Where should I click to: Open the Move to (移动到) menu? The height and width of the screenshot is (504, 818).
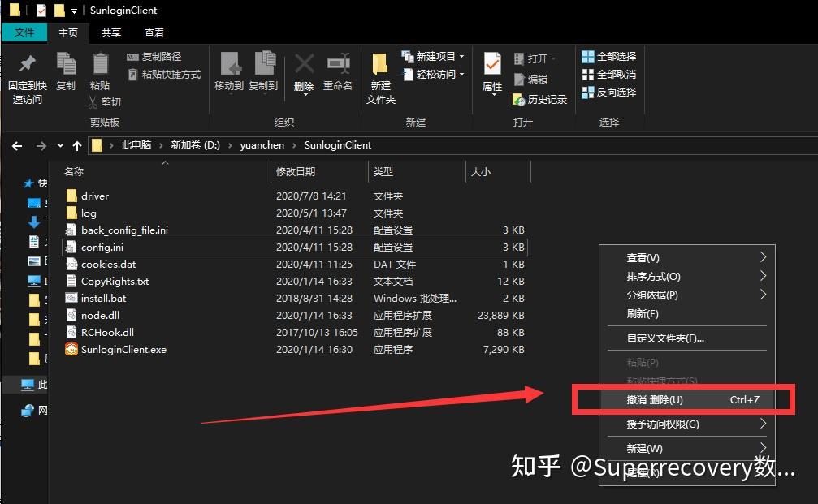point(229,72)
